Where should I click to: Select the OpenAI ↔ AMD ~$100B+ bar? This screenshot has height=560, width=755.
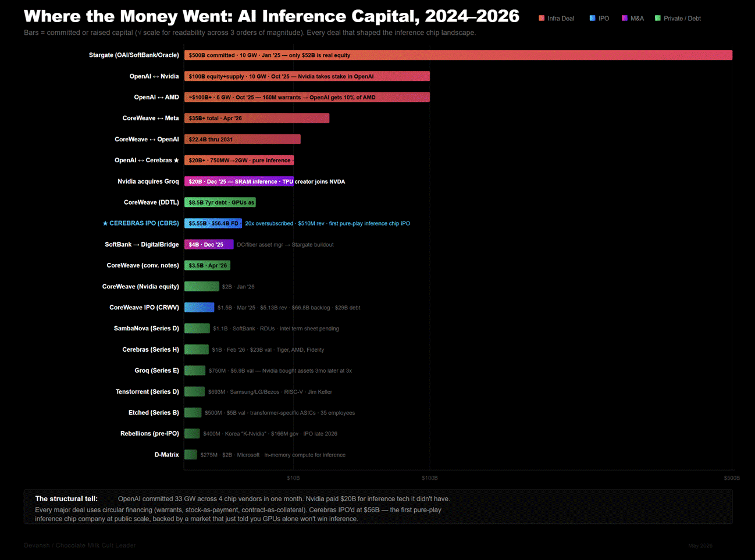pyautogui.click(x=307, y=97)
